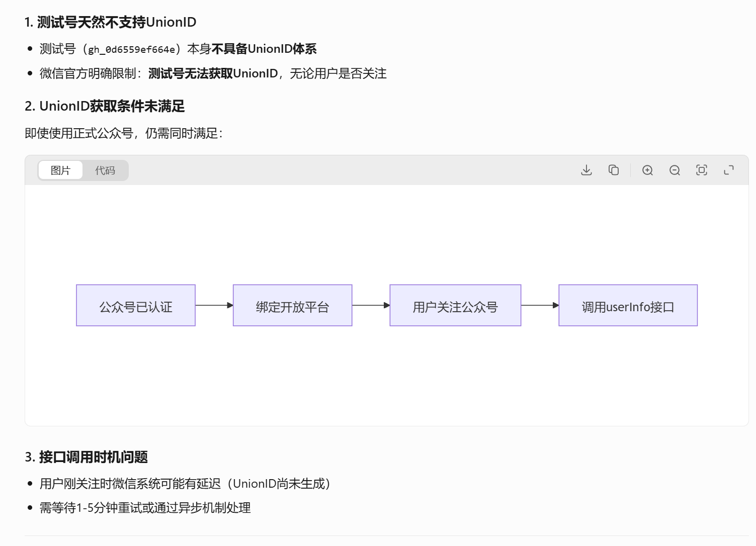Zoom in on the flowchart image
Image resolution: width=756 pixels, height=546 pixels.
coord(647,170)
